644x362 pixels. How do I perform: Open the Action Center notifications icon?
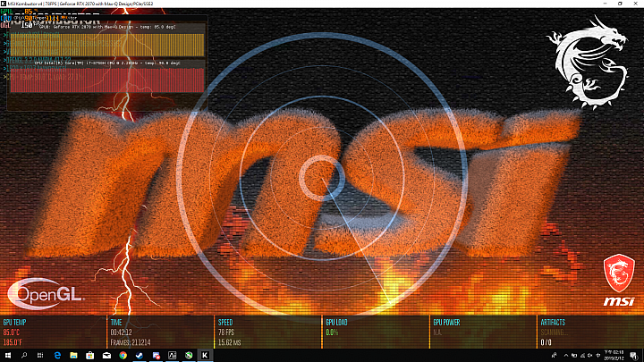click(634, 356)
